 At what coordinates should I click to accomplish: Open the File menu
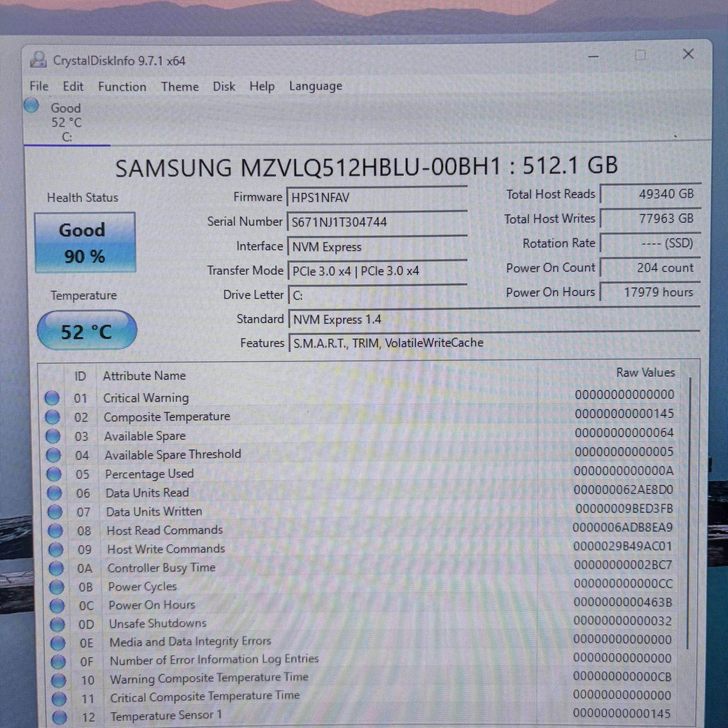coord(39,87)
